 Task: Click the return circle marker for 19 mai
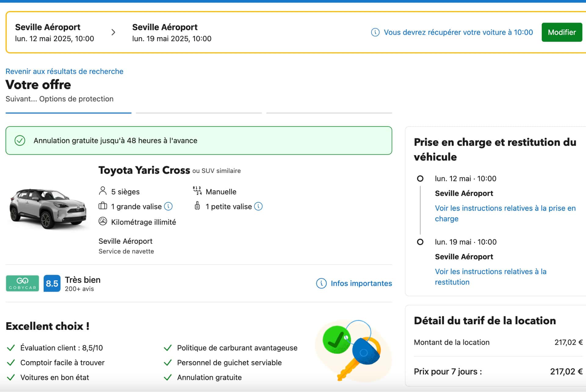point(420,242)
